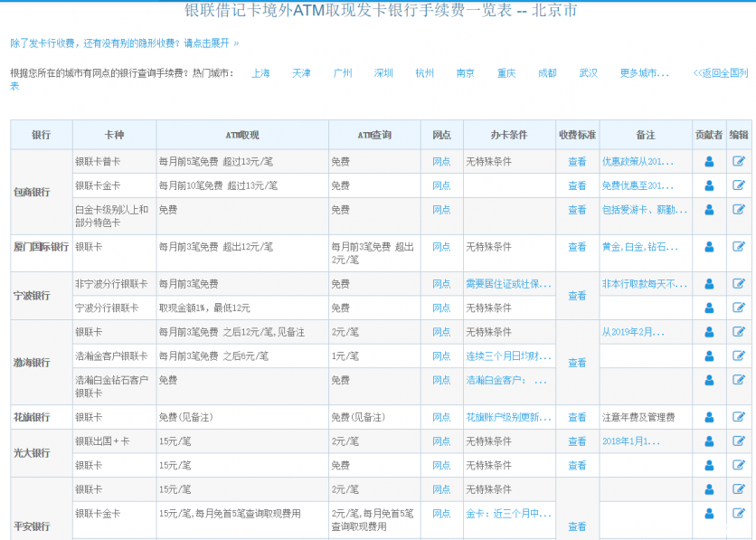Open condition 连续三个月日均财...

click(x=508, y=356)
